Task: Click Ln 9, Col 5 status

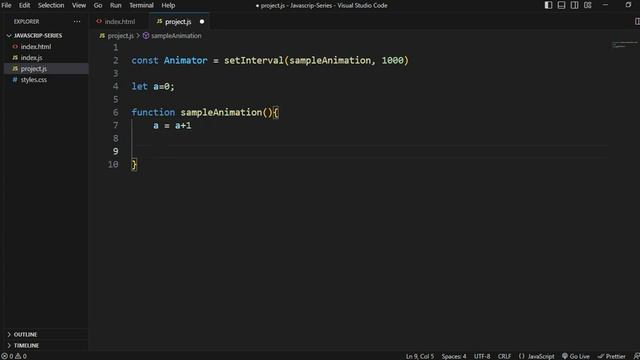Action: 420,356
